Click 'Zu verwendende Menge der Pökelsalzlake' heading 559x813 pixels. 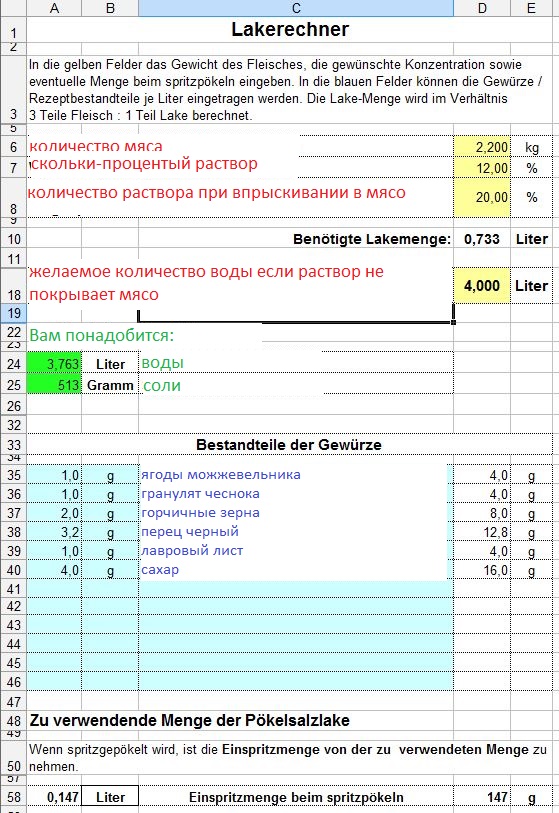(x=189, y=720)
